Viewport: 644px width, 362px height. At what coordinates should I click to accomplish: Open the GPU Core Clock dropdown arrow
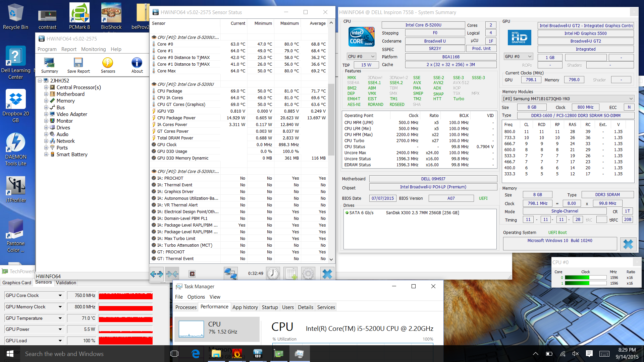pyautogui.click(x=60, y=296)
